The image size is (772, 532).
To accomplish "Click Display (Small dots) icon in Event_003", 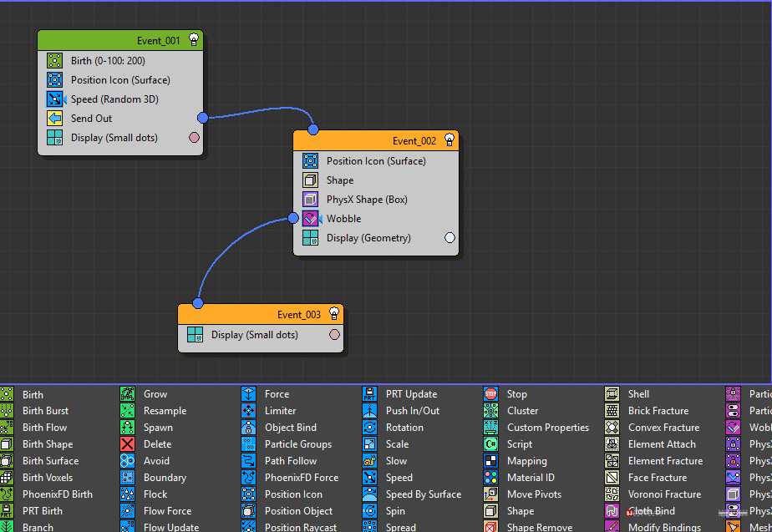I will (195, 334).
